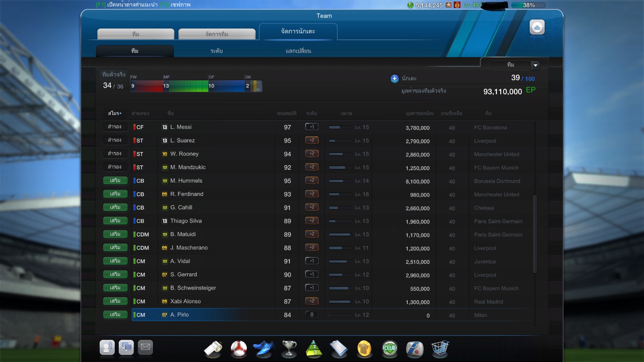Screen dimensions: 644x362
Task: Click M. Hummels' 8,100,000 value
Action: coord(417,181)
